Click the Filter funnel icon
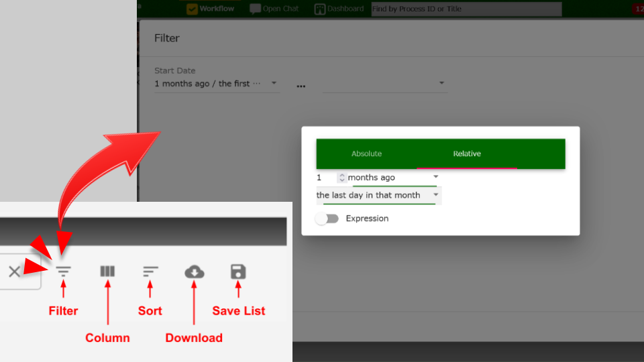644x362 pixels. point(64,271)
